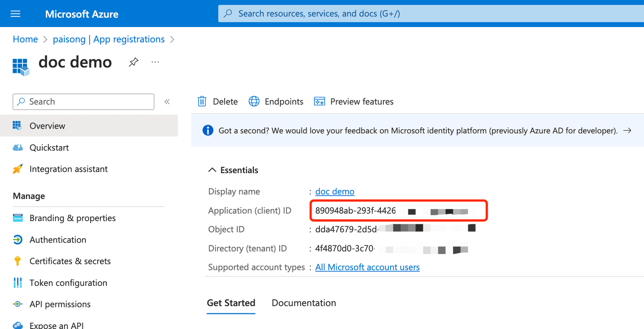This screenshot has width=644, height=329.
Task: Click the blue info icon in banner
Action: (208, 130)
